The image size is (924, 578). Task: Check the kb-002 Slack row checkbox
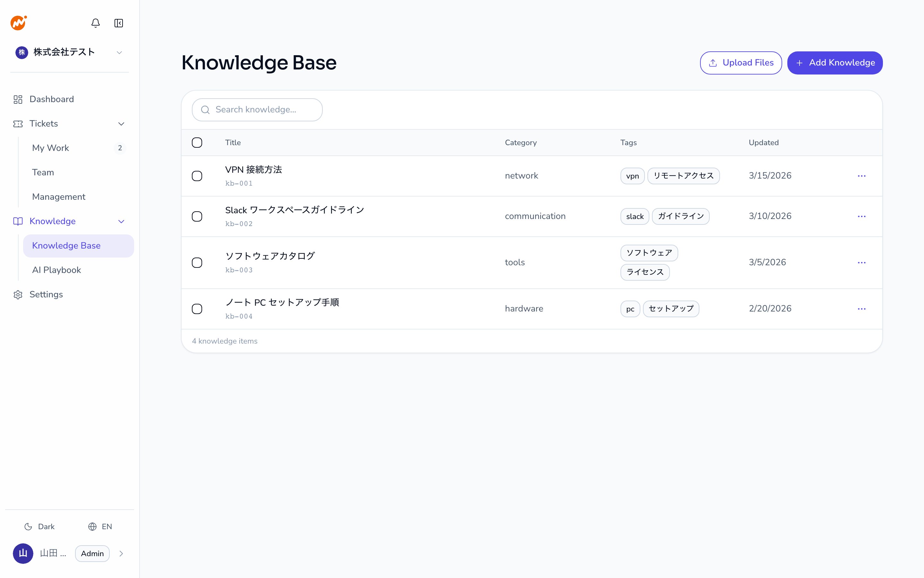click(197, 216)
